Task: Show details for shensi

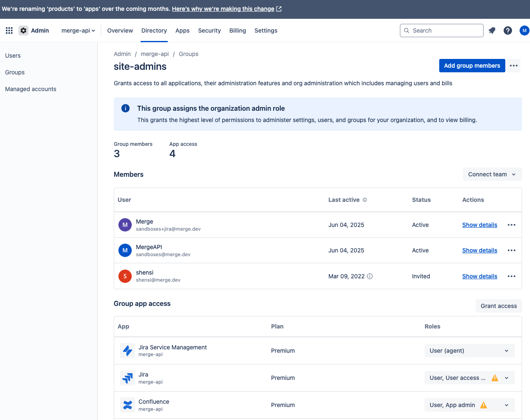Action: 479,276
